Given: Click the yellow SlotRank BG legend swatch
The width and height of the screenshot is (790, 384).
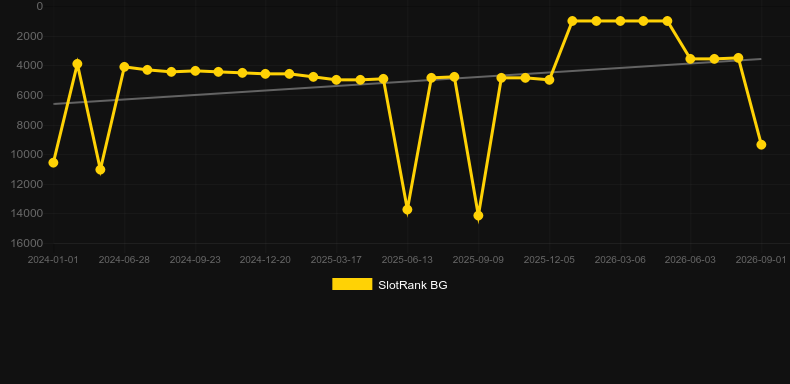Looking at the screenshot, I should (352, 284).
